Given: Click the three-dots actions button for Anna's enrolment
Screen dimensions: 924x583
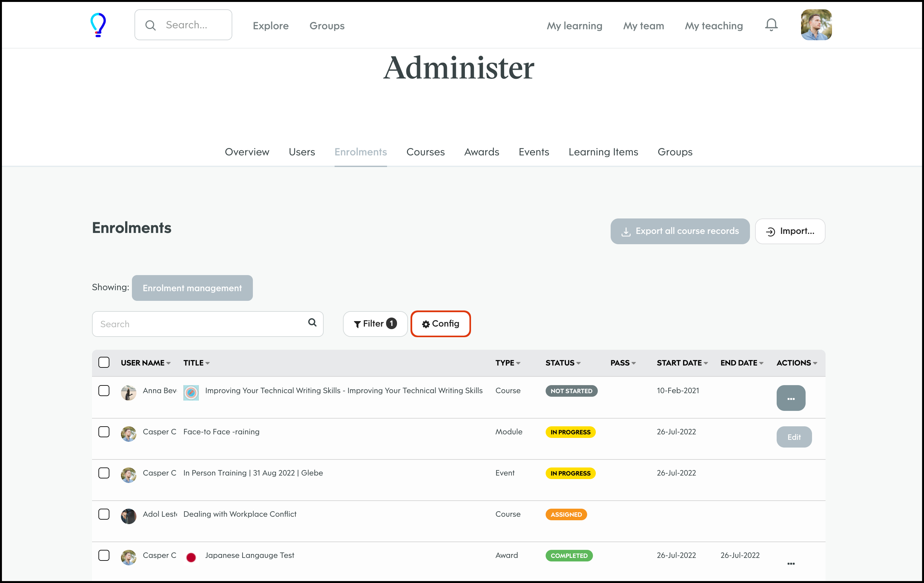Looking at the screenshot, I should tap(790, 398).
